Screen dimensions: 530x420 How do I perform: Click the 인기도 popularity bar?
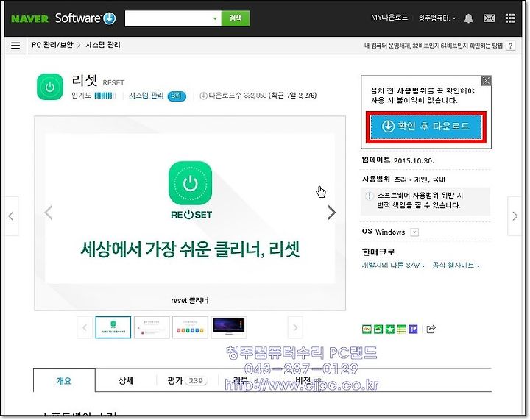tap(105, 96)
